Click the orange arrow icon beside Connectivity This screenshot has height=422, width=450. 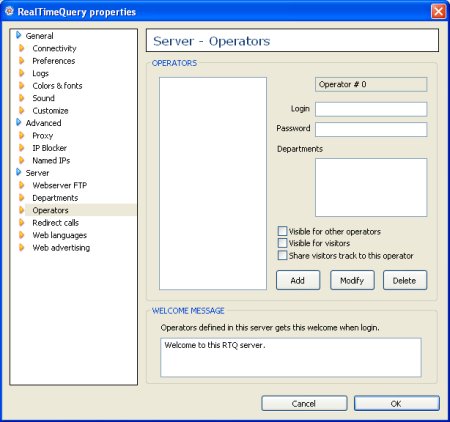[x=22, y=48]
